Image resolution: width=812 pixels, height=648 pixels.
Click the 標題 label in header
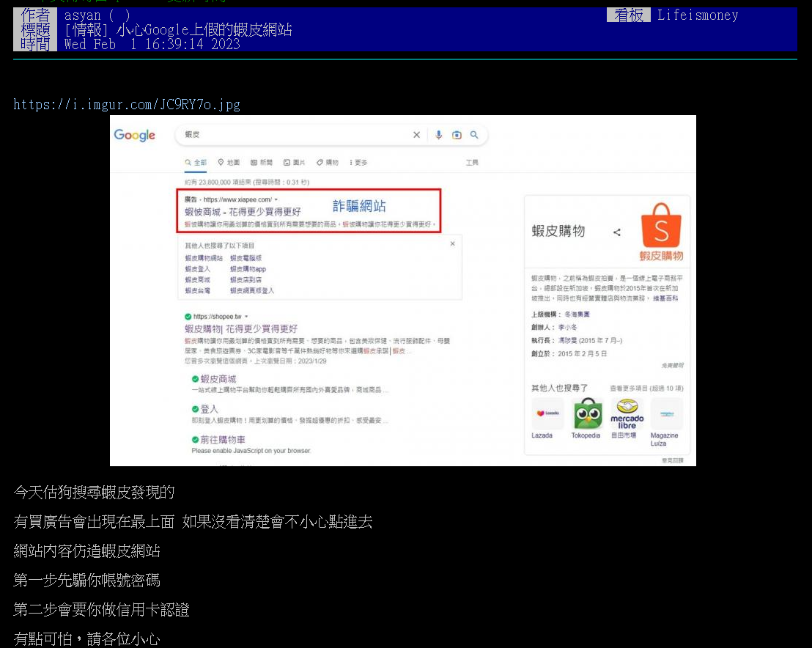(x=35, y=29)
